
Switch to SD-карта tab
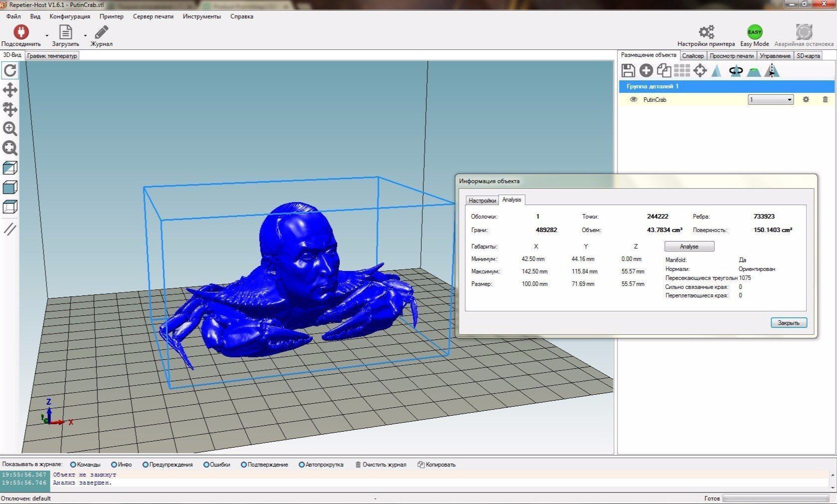coord(808,56)
